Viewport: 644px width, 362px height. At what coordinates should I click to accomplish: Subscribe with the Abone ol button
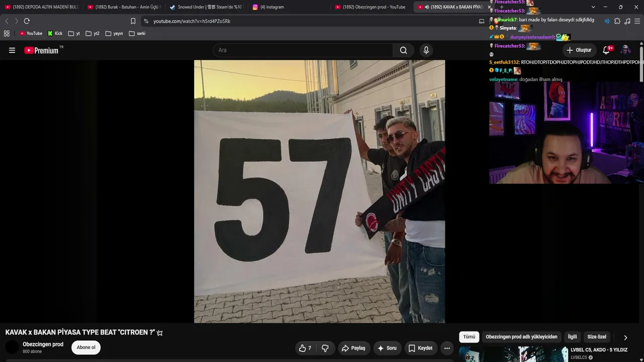(86, 347)
